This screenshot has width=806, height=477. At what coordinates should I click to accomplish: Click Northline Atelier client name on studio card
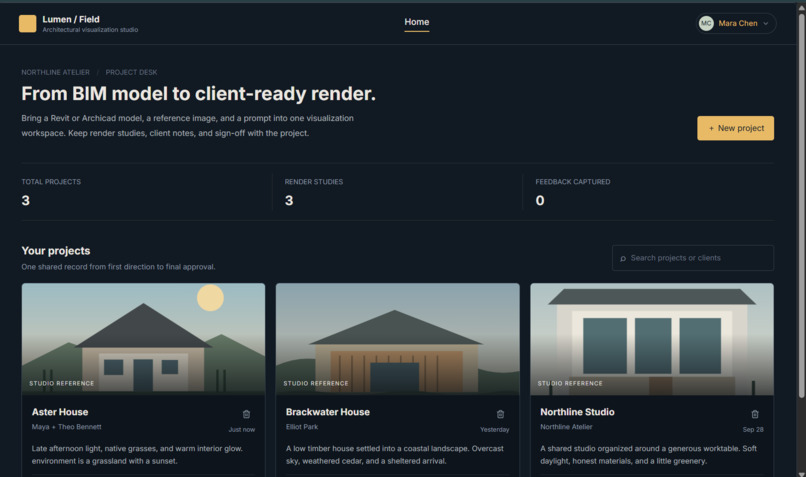click(x=566, y=427)
